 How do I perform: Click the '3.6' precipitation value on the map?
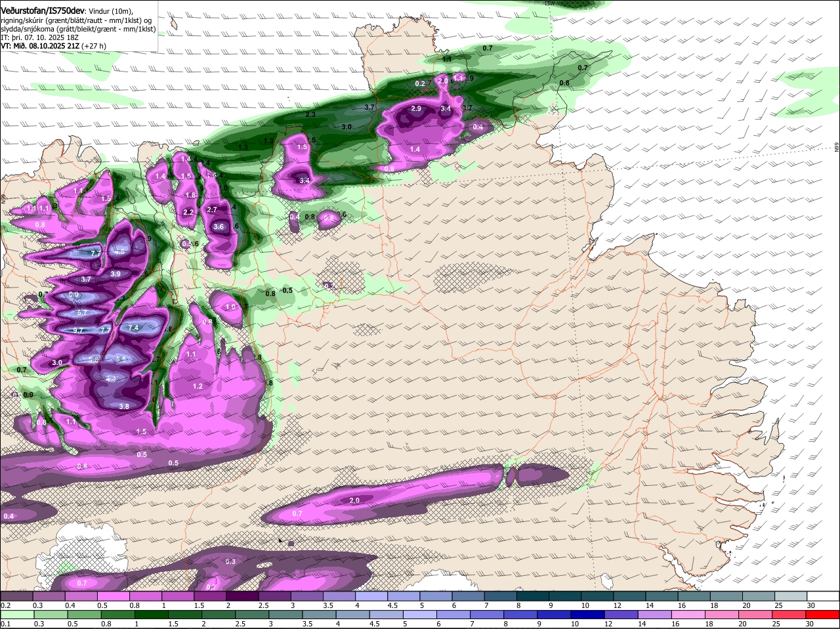click(219, 227)
